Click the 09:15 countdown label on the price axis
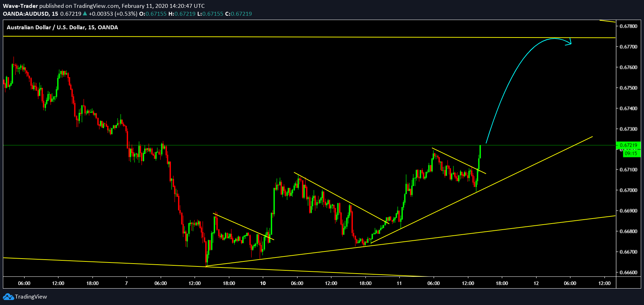This screenshot has width=644, height=305. [631, 153]
